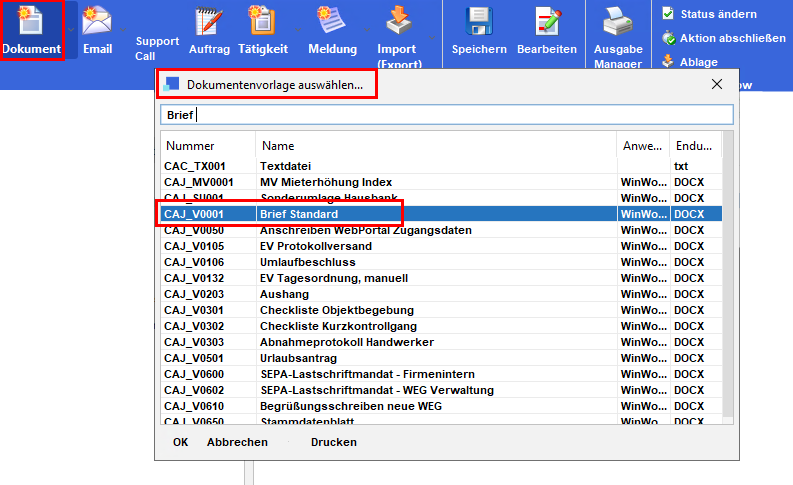The height and width of the screenshot is (485, 793).
Task: Sort templates by Name column header
Action: [x=435, y=146]
